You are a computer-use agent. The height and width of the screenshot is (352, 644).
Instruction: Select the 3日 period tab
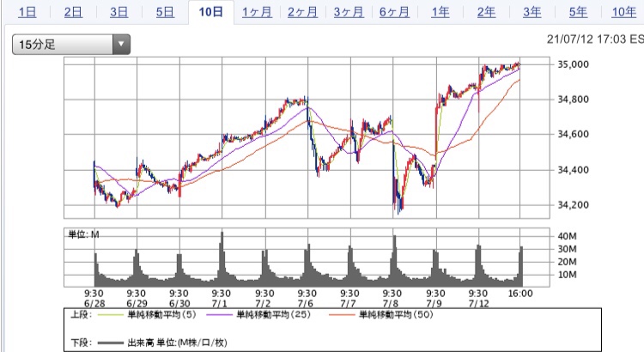click(x=119, y=12)
